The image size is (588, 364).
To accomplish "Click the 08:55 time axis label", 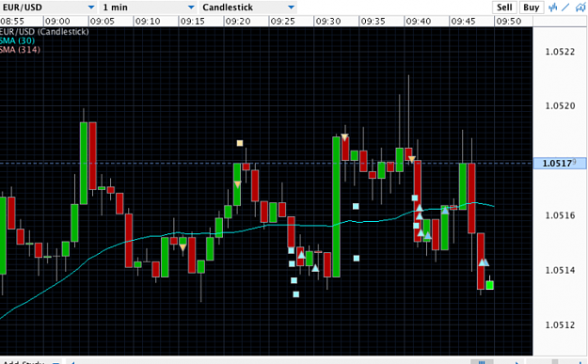I will (x=12, y=22).
